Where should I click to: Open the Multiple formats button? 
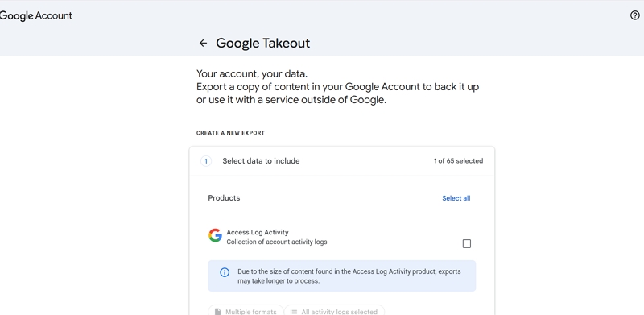(246, 311)
